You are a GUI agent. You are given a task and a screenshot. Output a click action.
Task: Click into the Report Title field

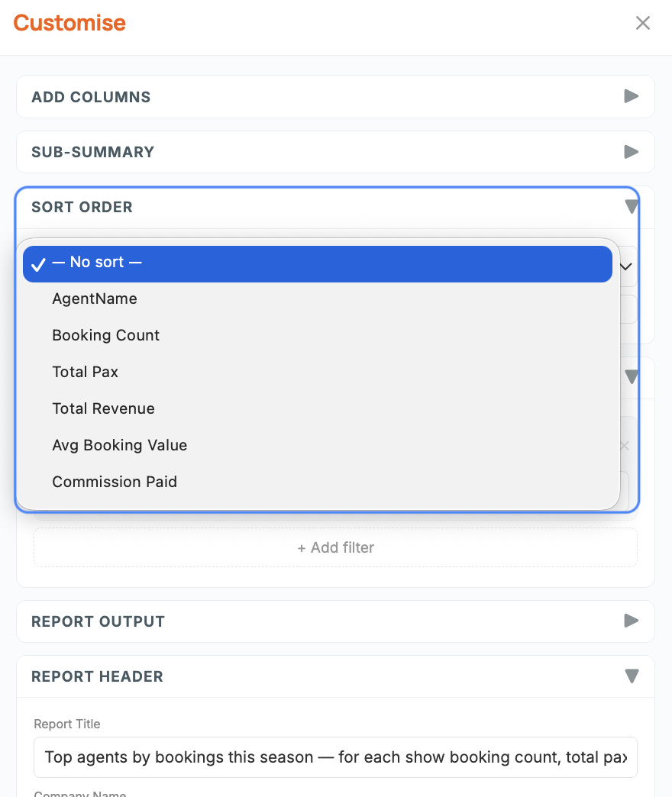[x=335, y=757]
